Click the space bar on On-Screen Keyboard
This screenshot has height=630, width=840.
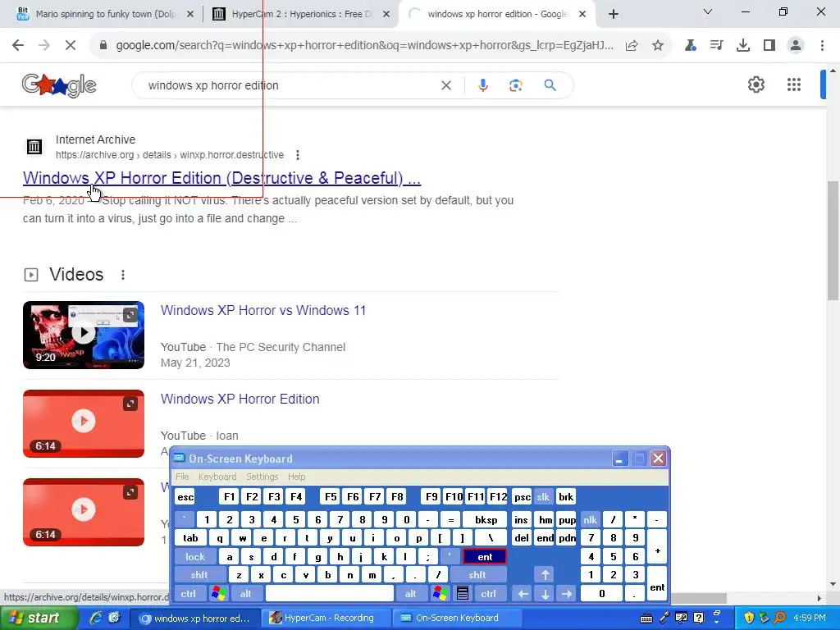tap(330, 594)
